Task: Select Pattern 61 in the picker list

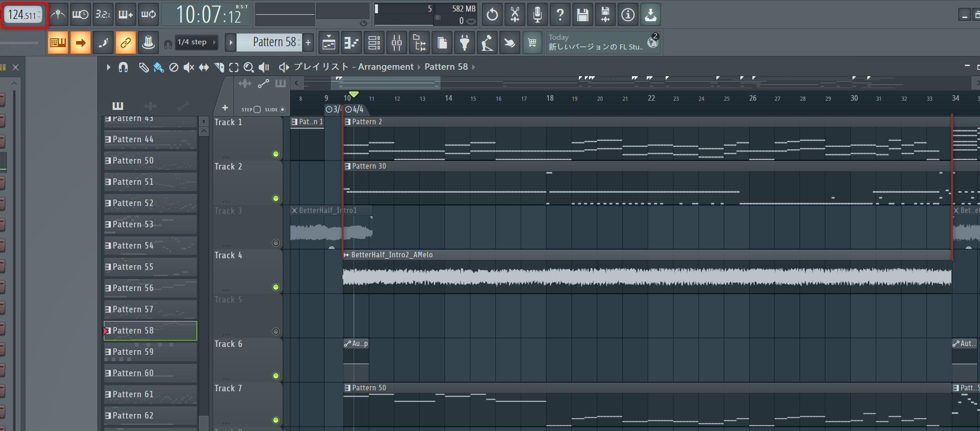Action: pyautogui.click(x=150, y=395)
